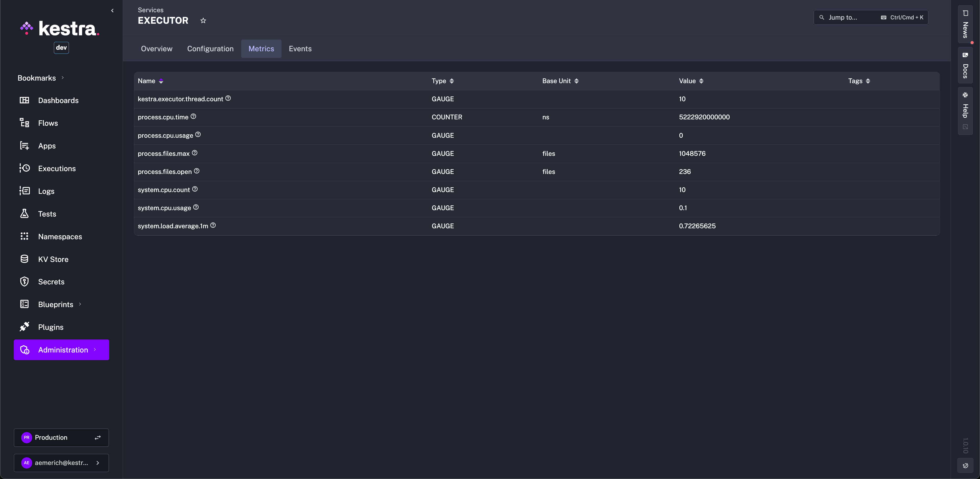Show help tooltip for process.cpu.time

click(x=193, y=117)
